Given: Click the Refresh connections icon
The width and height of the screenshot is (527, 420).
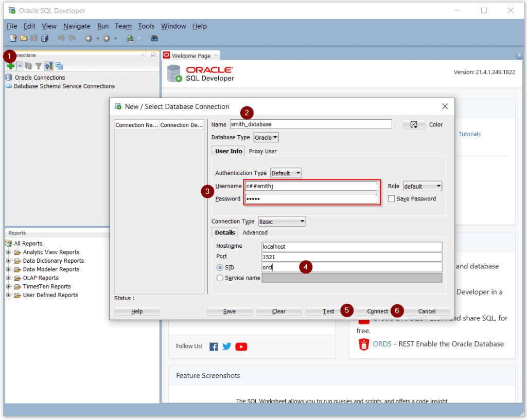Looking at the screenshot, I should click(29, 66).
